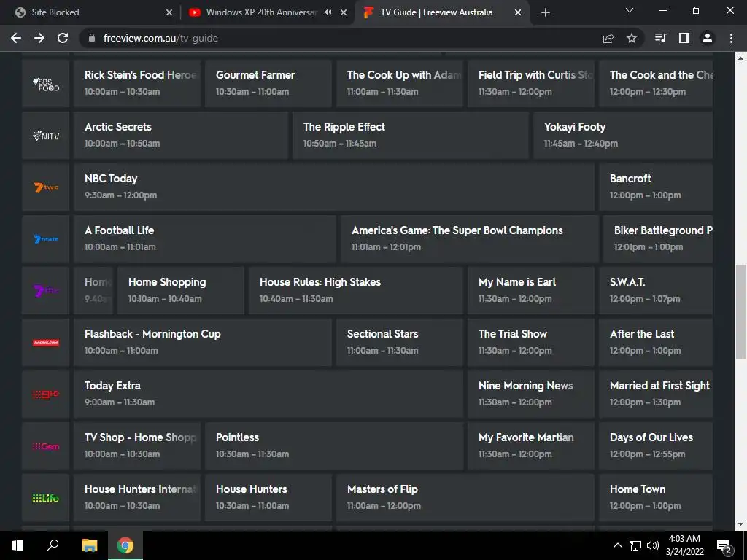The height and width of the screenshot is (560, 747).
Task: Click the site padlock icon
Action: click(92, 38)
